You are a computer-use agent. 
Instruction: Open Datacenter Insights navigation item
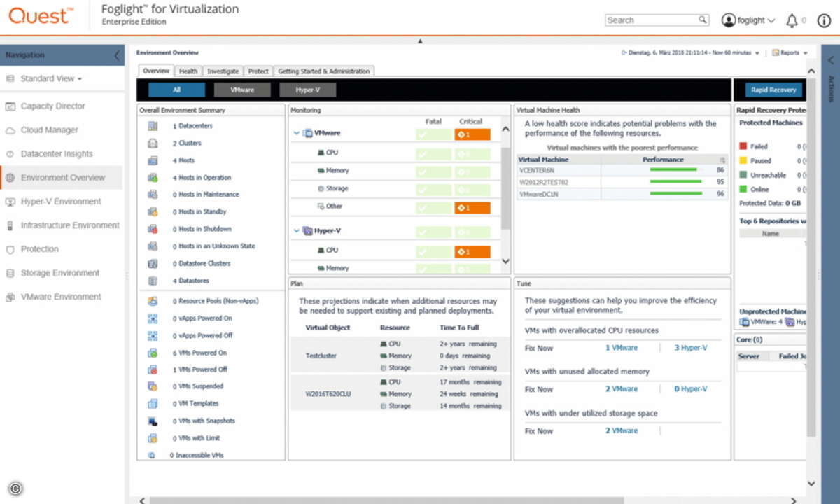coord(57,154)
